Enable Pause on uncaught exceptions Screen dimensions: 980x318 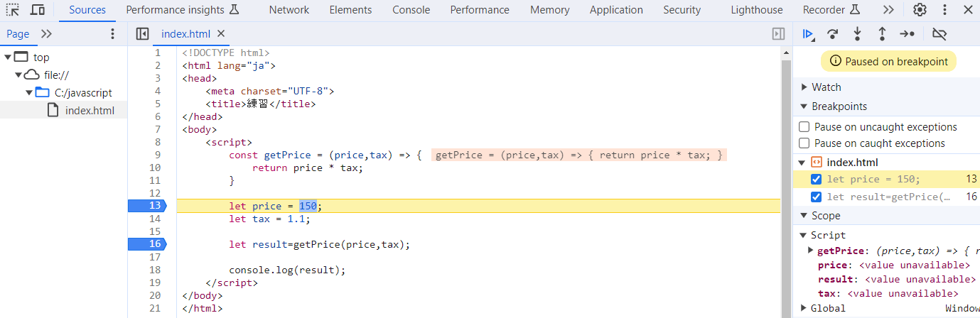click(x=804, y=127)
